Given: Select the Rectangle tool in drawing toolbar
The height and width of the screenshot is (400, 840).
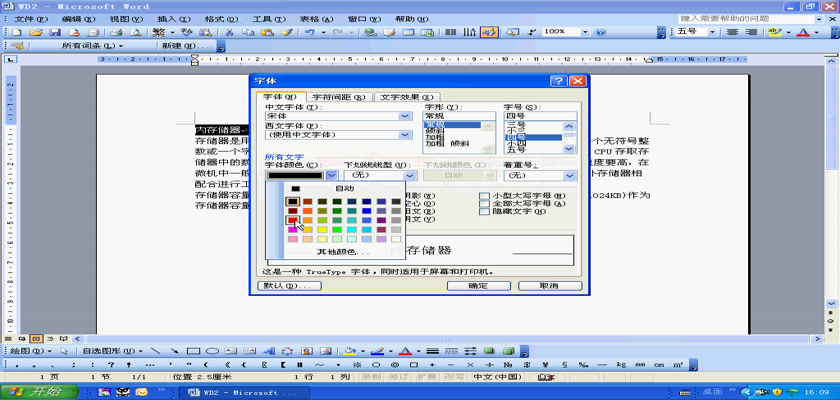Looking at the screenshot, I should 193,351.
